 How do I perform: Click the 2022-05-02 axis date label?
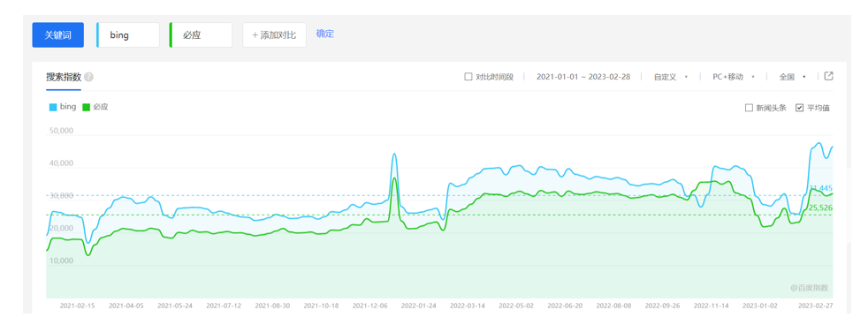coord(516,305)
